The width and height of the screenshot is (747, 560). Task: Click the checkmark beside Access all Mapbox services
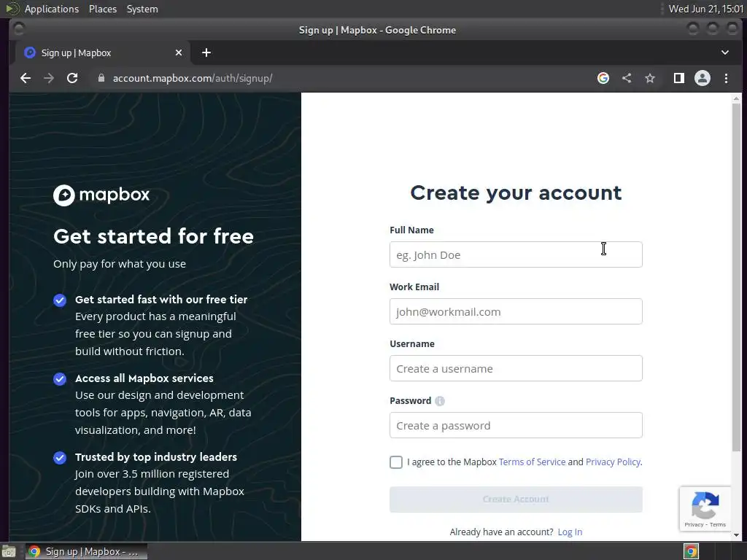[60, 379]
